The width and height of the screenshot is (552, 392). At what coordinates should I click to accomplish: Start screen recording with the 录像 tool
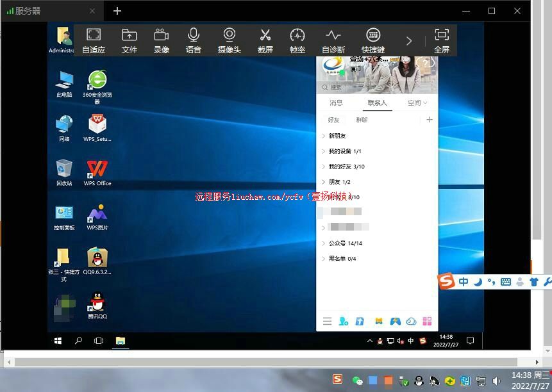pos(161,40)
